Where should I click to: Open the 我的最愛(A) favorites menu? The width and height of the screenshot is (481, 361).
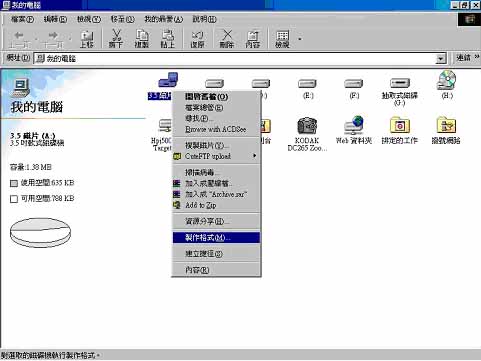tap(163, 19)
